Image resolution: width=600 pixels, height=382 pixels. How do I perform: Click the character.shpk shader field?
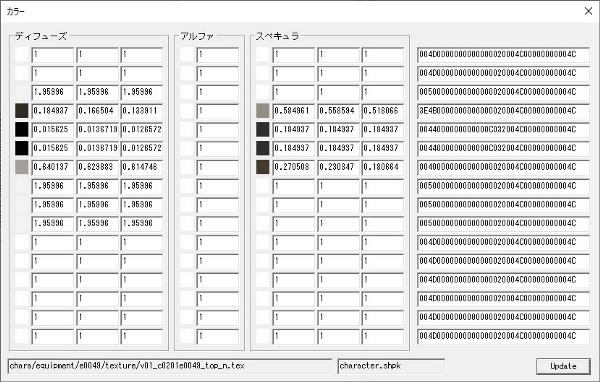pos(391,366)
